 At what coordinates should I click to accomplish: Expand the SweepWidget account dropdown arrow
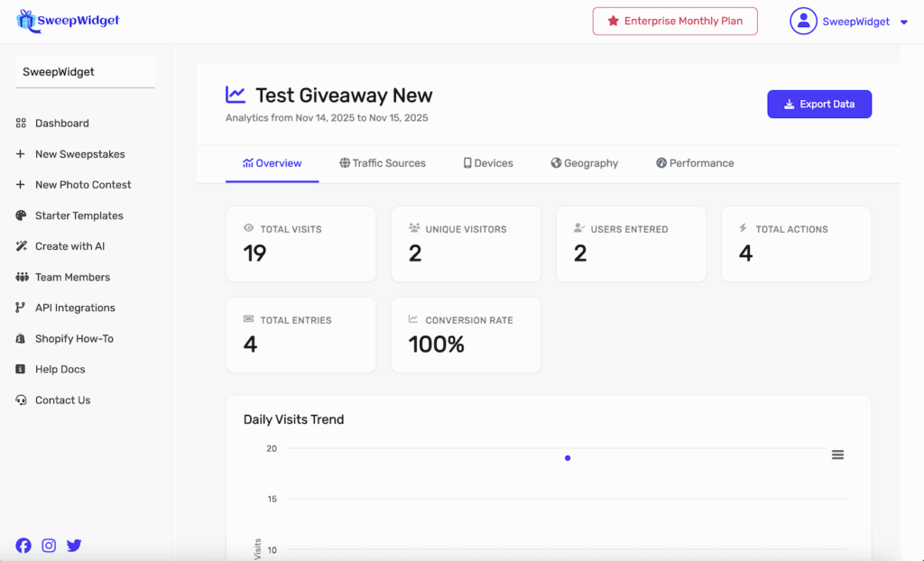click(x=904, y=23)
